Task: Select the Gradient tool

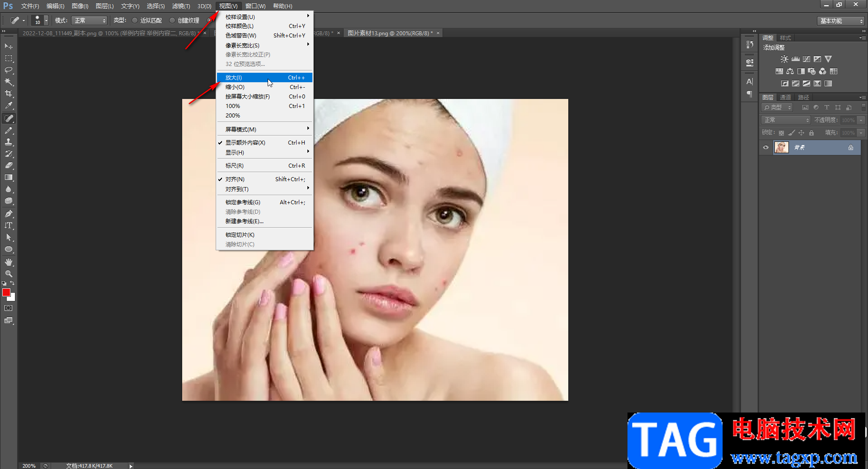Action: tap(9, 178)
